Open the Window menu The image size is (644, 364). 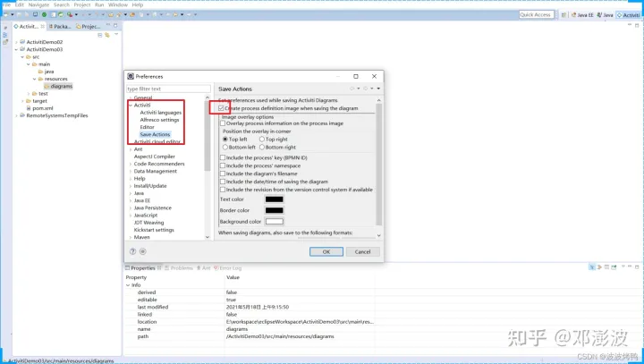tap(118, 5)
